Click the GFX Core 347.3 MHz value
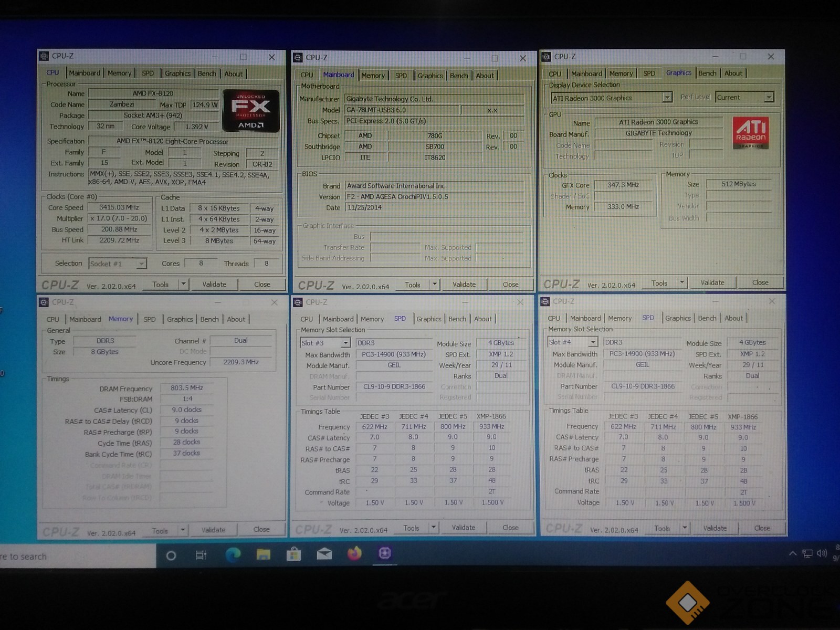The width and height of the screenshot is (840, 630). coord(623,185)
